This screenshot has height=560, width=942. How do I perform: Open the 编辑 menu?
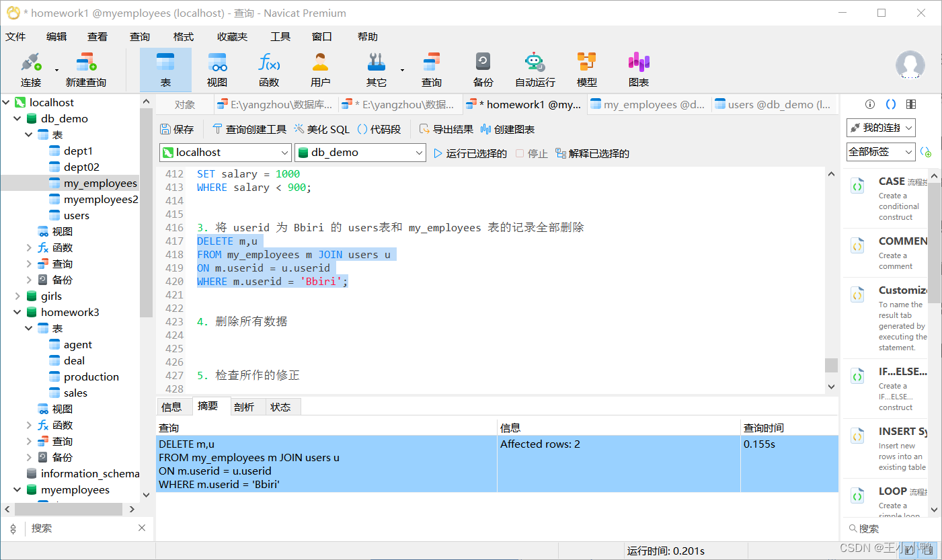click(56, 37)
